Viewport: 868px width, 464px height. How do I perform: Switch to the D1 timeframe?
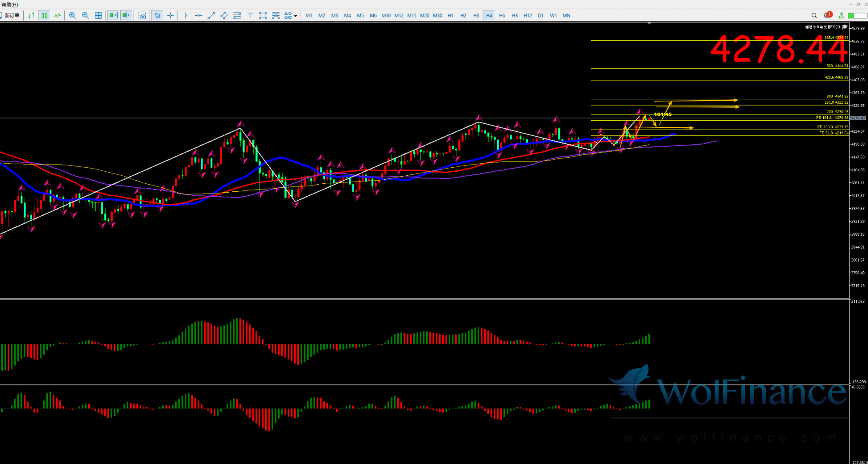[x=541, y=16]
